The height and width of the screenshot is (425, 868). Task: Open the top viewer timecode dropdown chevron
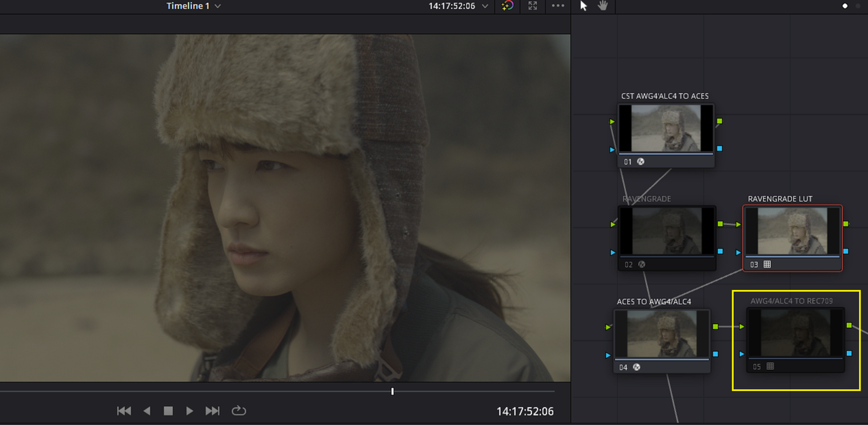coord(484,6)
